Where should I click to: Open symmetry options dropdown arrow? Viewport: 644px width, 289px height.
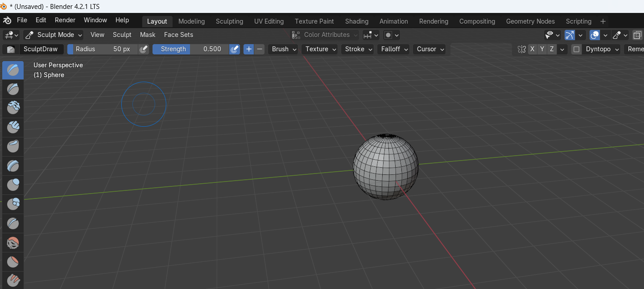click(562, 49)
